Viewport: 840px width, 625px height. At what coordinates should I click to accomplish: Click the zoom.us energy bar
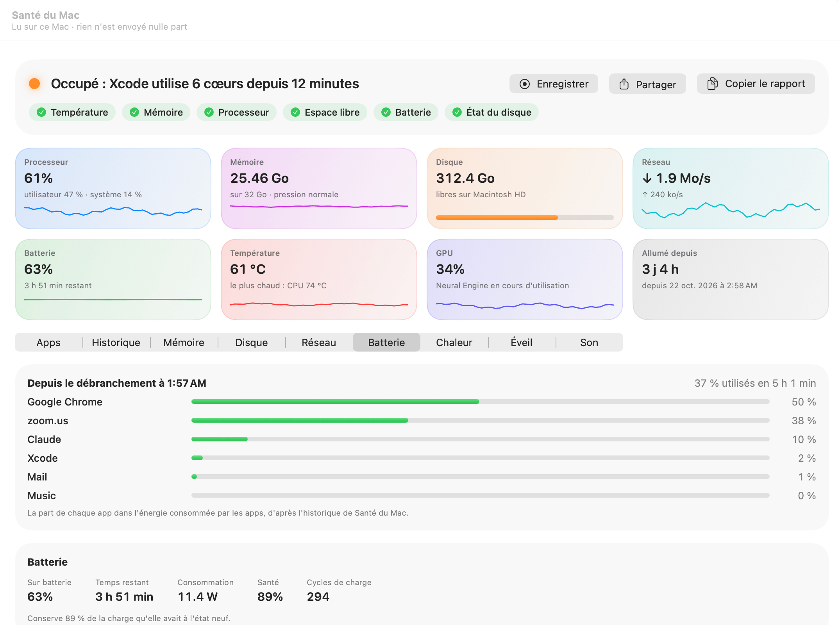point(480,420)
